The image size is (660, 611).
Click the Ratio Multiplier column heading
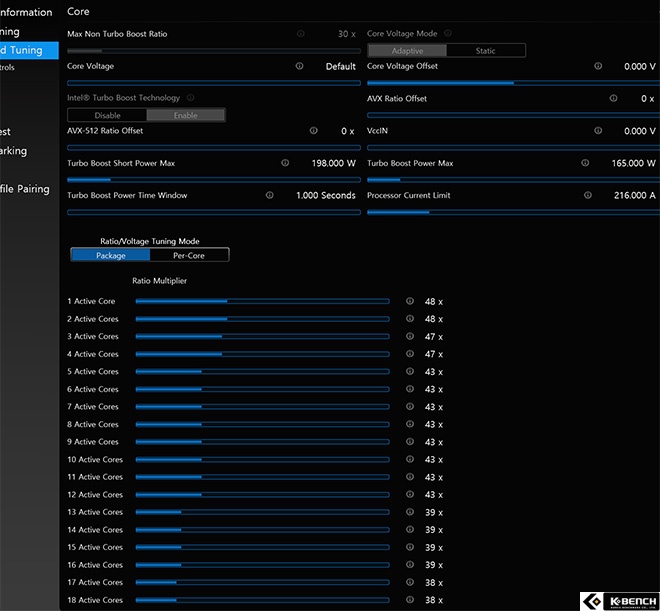tap(160, 281)
